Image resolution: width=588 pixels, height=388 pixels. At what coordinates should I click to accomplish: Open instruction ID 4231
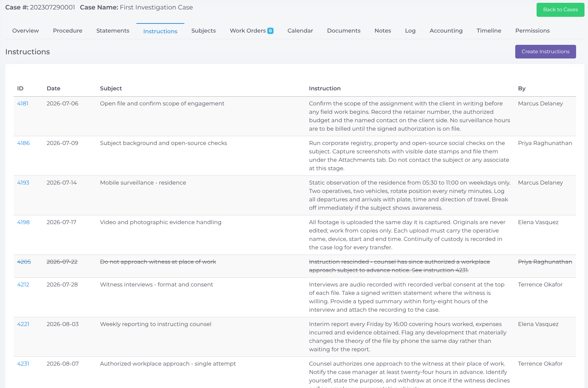click(x=23, y=364)
